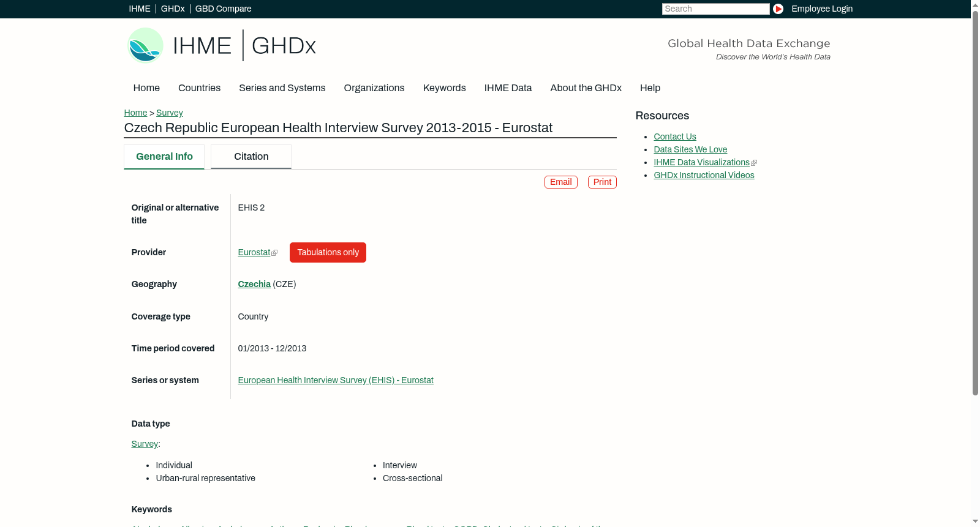Open the Keywords menu item

[445, 88]
